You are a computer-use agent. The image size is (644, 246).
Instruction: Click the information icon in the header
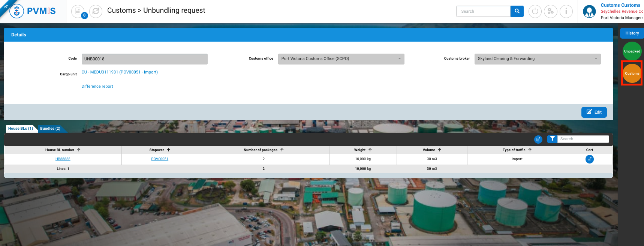click(x=566, y=11)
